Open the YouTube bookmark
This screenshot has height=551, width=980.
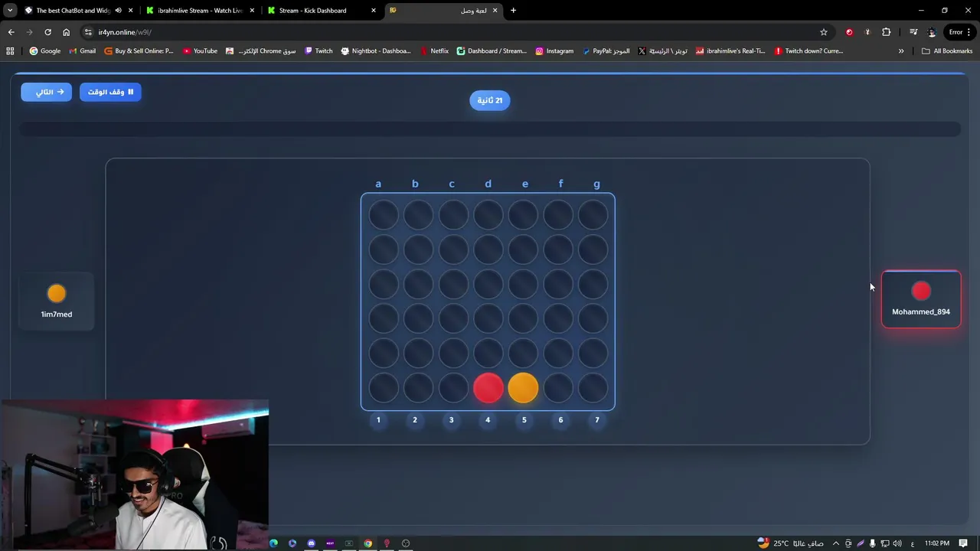[x=200, y=51]
